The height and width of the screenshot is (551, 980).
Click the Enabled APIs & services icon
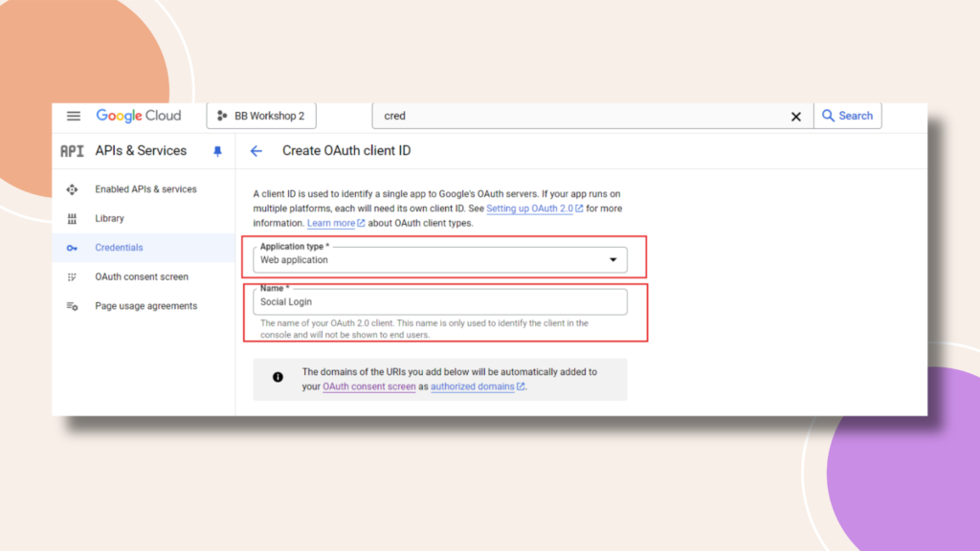click(72, 189)
